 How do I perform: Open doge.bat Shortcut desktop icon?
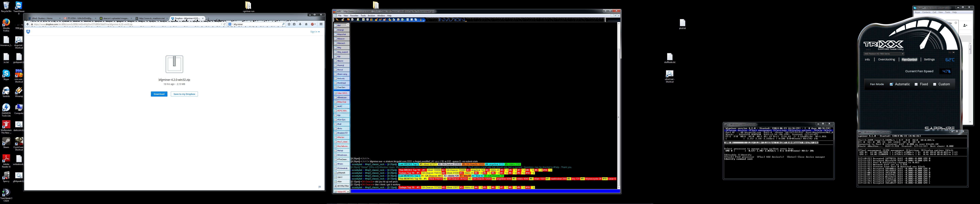[19, 42]
